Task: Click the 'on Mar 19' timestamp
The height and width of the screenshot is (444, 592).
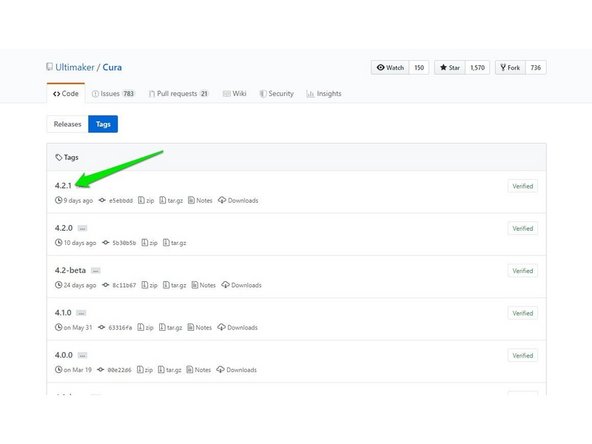Action: (x=77, y=370)
